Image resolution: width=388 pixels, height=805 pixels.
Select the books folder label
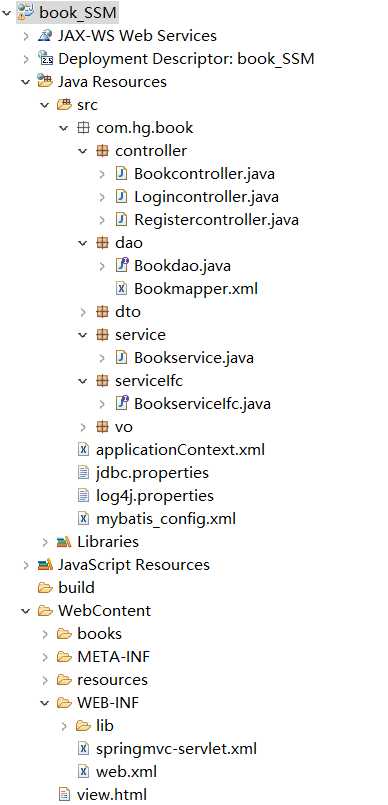click(x=99, y=634)
